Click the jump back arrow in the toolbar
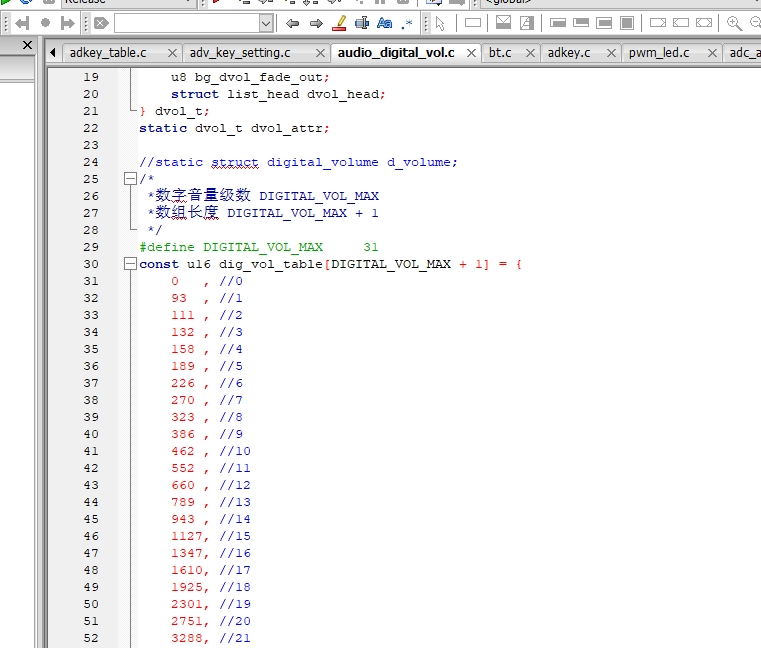 (x=22, y=23)
